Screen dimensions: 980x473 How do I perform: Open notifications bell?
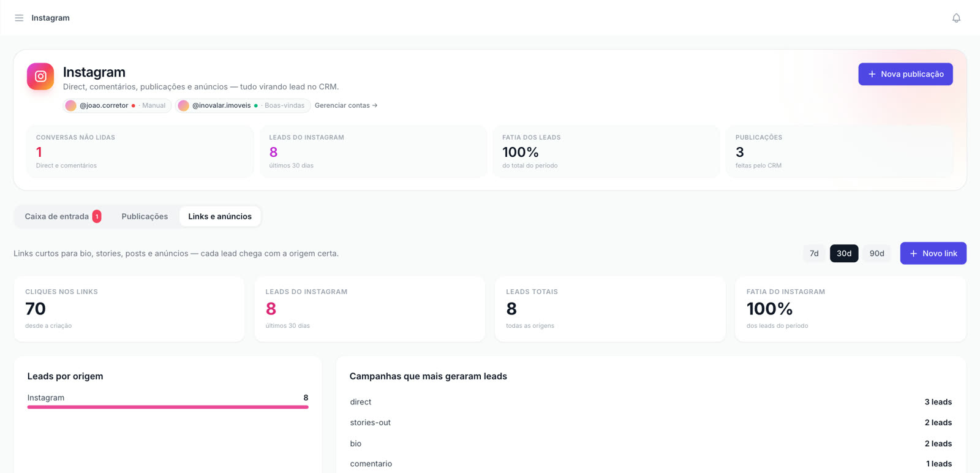coord(956,18)
